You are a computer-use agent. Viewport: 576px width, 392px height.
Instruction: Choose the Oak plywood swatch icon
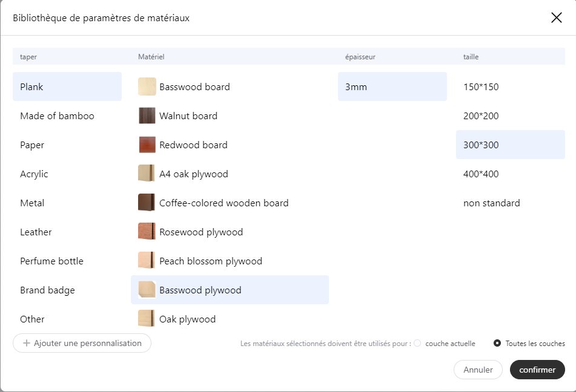point(147,318)
